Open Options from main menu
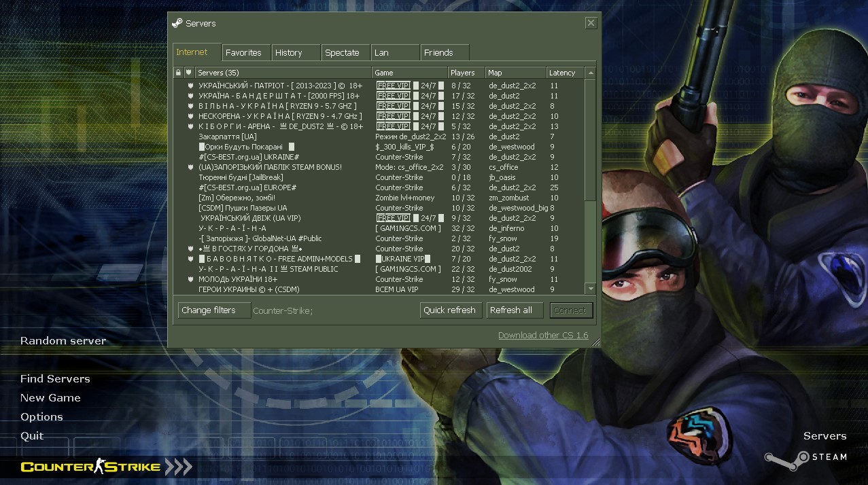The width and height of the screenshot is (868, 485). coord(41,417)
